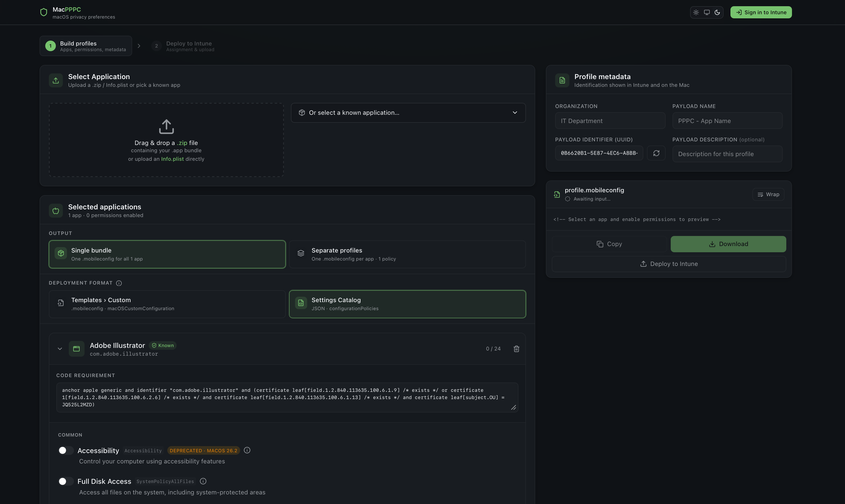Select system theme monitor icon
This screenshot has width=845, height=504.
click(707, 12)
